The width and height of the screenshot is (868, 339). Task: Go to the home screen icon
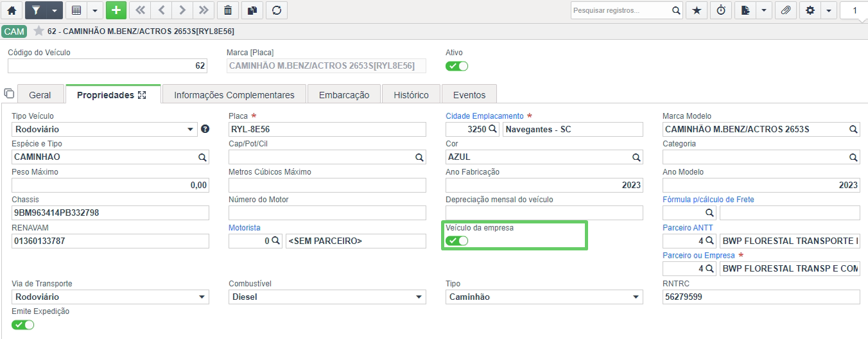tap(11, 10)
